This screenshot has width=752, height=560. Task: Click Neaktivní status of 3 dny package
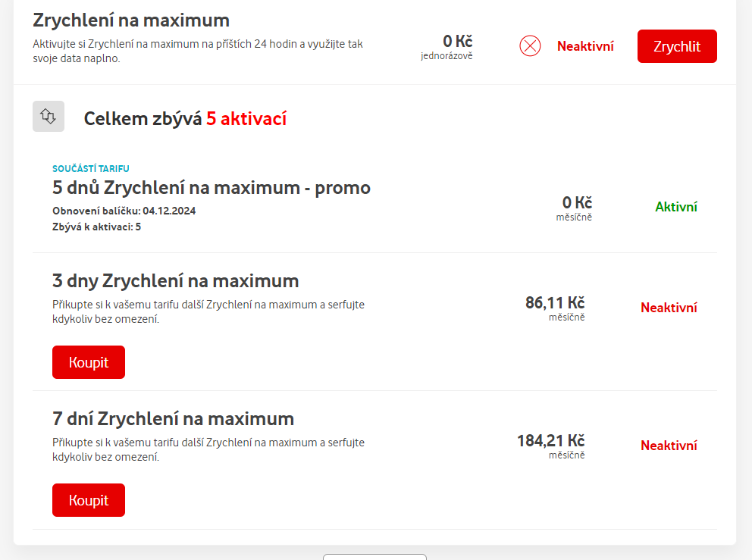[669, 308]
